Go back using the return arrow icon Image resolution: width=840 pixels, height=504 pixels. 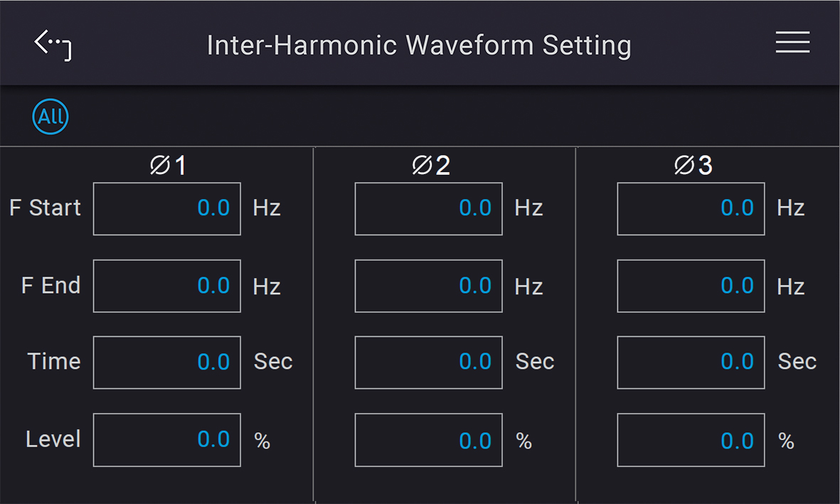53,45
